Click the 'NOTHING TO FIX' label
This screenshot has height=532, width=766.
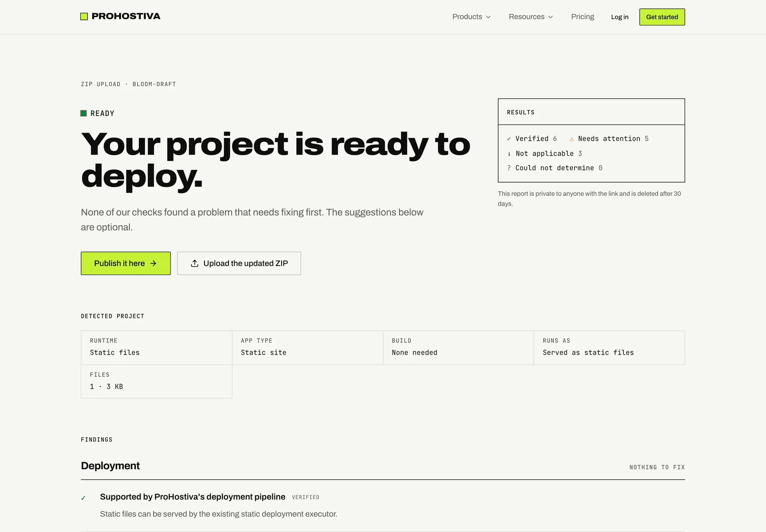pos(657,467)
